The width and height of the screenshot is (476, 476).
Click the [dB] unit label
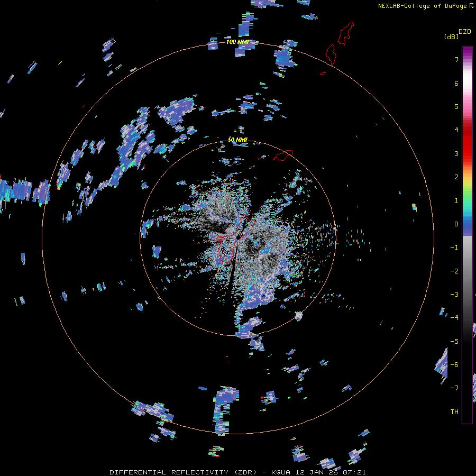(452, 37)
